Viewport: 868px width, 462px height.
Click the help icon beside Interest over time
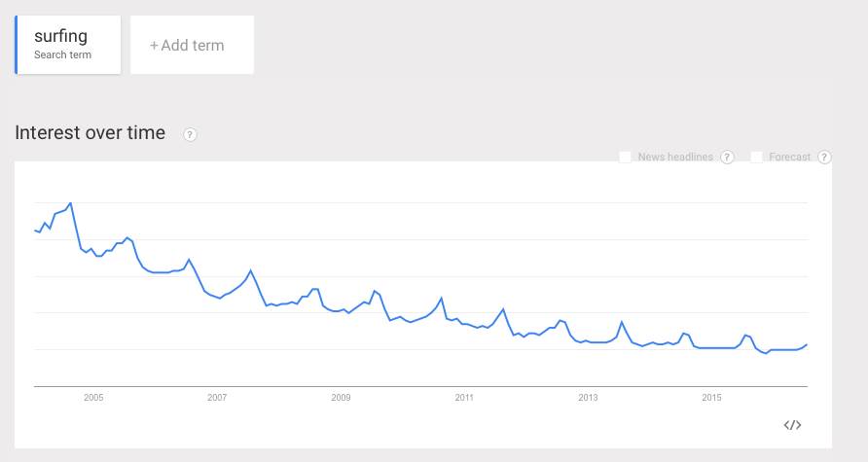[x=191, y=134]
